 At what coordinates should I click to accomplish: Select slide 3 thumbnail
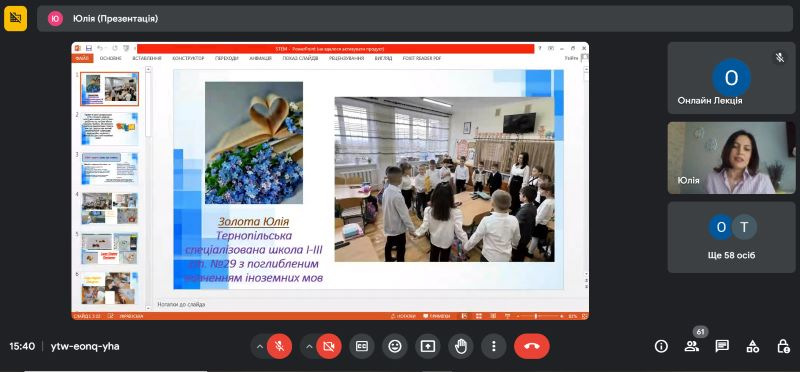click(x=110, y=168)
